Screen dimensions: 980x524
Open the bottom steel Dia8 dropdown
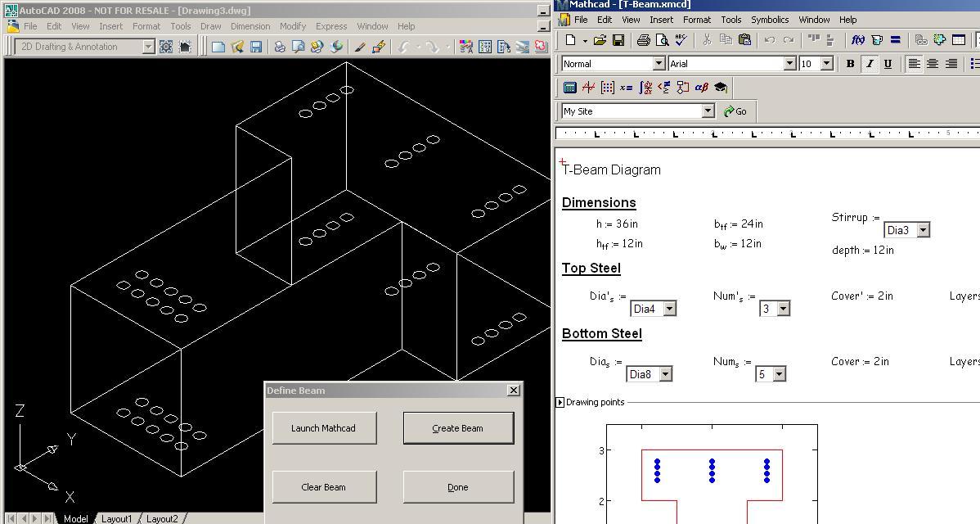(666, 374)
